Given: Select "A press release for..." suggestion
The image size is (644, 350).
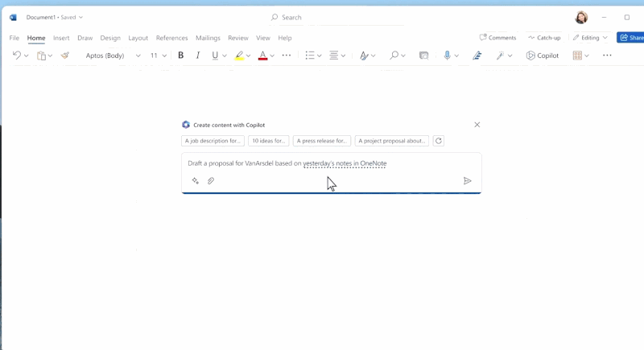Looking at the screenshot, I should point(321,141).
